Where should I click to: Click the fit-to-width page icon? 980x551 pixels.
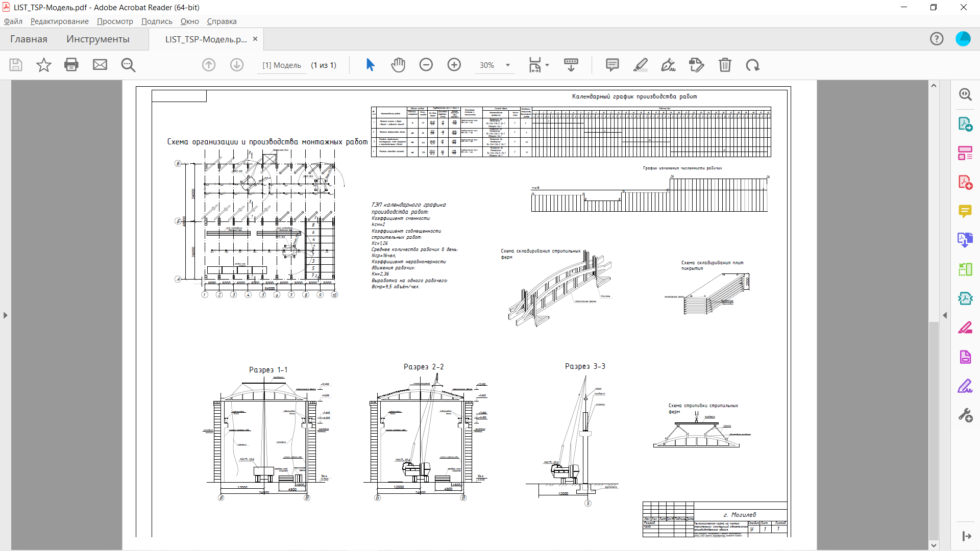[534, 65]
